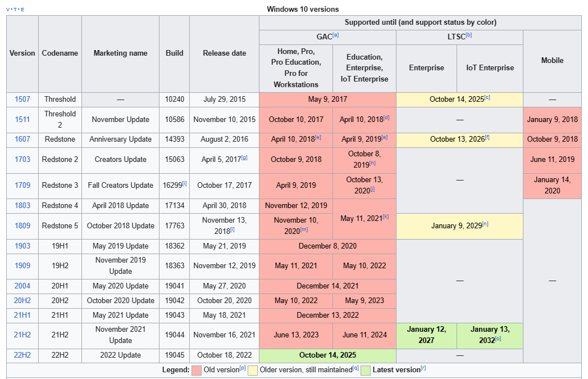Screen dimensions: 588x379
Task: Click the 'Redstone 5' codename cell
Action: 60,225
